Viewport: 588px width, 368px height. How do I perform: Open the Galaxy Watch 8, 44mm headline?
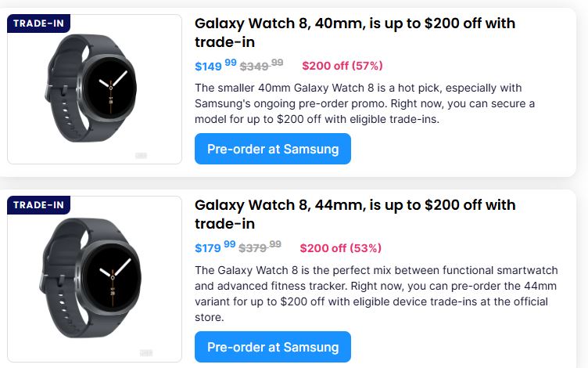[x=354, y=214]
